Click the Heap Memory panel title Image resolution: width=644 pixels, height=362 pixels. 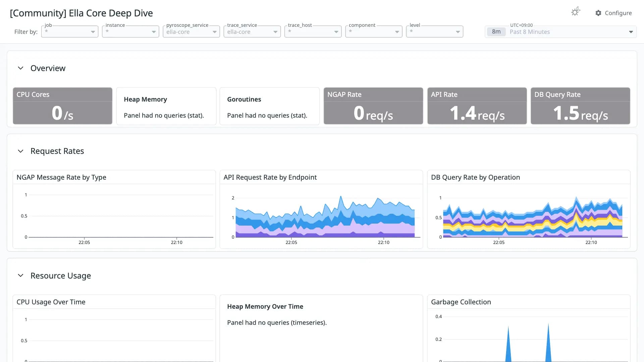145,100
